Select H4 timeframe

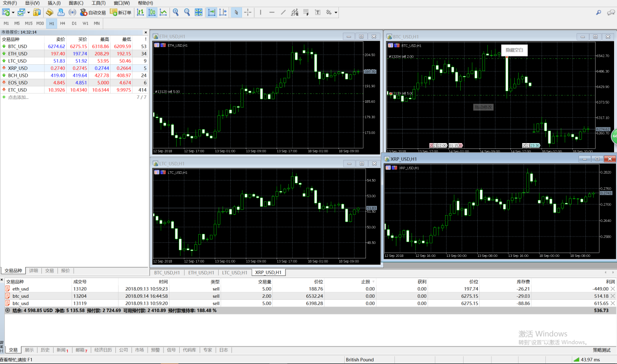point(63,23)
